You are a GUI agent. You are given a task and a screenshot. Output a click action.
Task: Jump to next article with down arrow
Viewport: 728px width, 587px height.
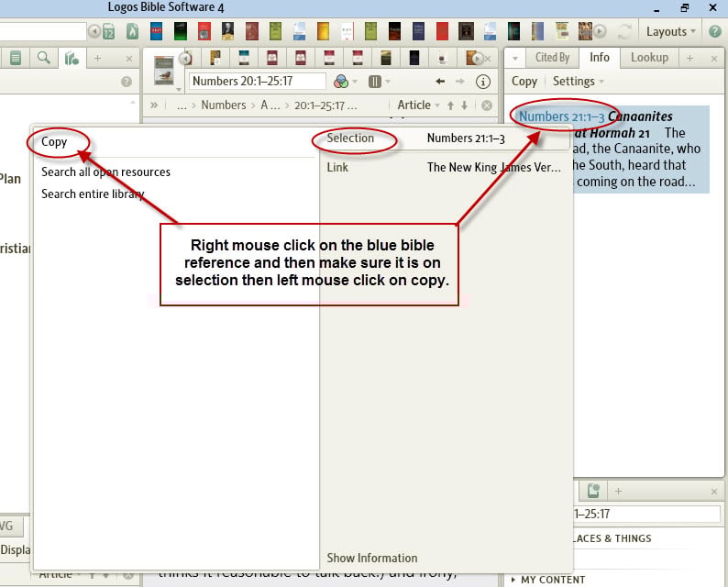click(x=464, y=105)
